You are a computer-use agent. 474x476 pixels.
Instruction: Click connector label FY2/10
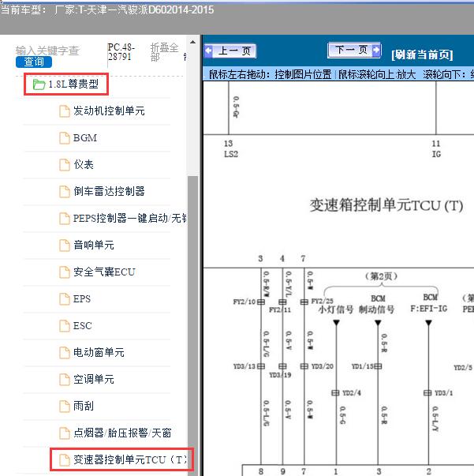[x=244, y=302]
